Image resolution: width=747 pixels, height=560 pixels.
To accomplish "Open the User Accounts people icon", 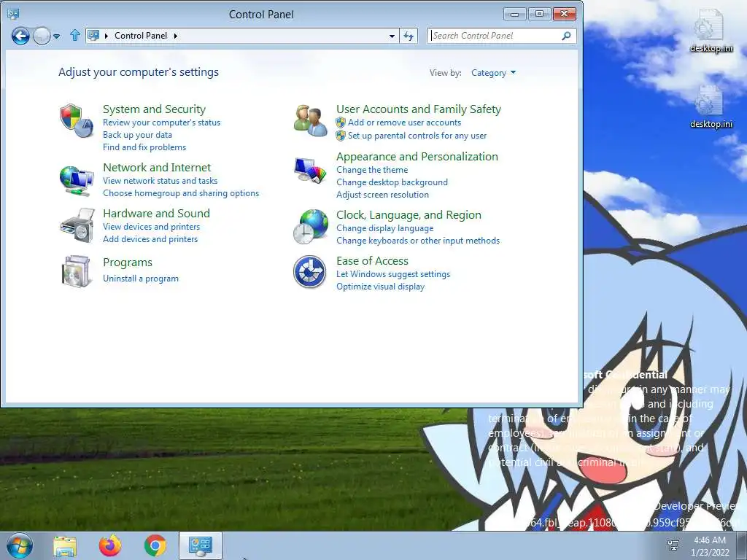I will 310,120.
